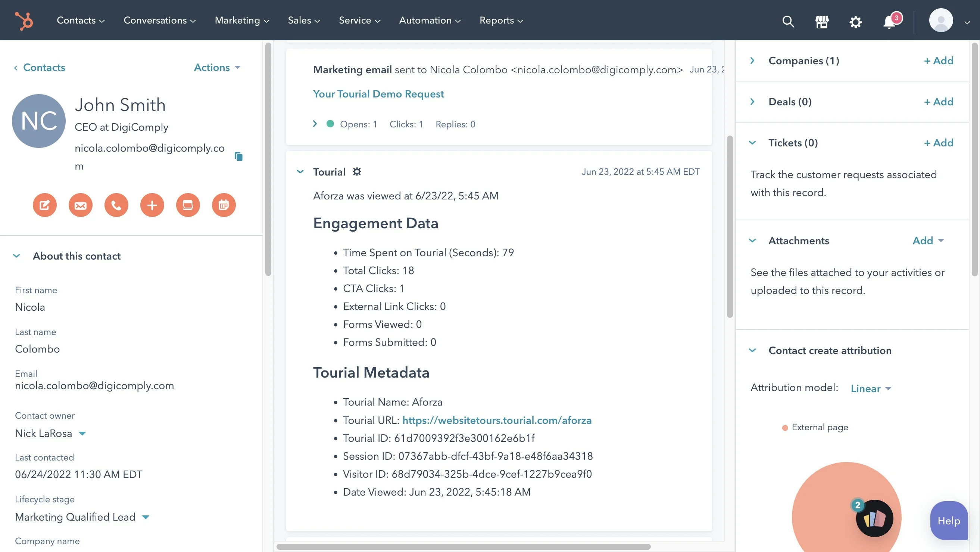This screenshot has width=980, height=552.
Task: Open the Reports menu
Action: pos(501,20)
